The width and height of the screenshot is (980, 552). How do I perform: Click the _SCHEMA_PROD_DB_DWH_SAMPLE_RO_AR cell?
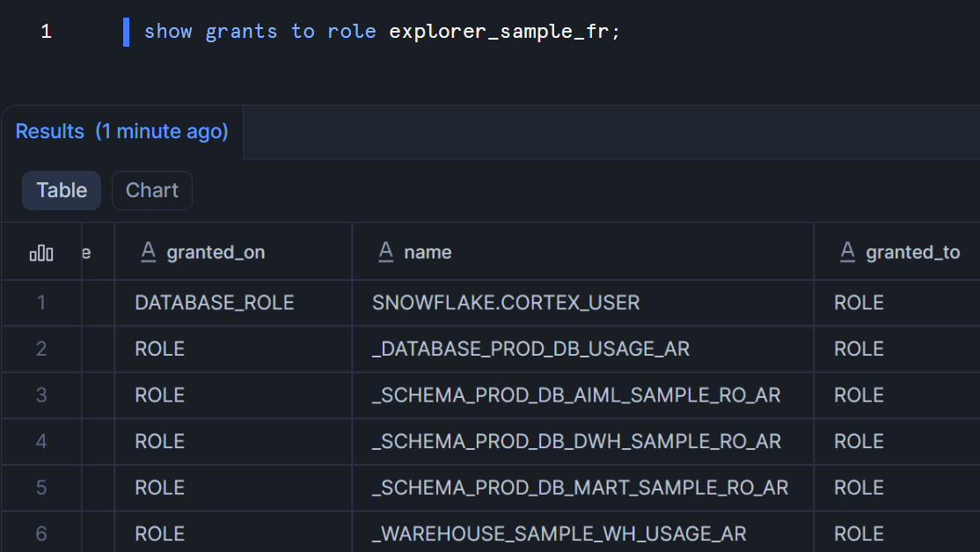pos(576,442)
